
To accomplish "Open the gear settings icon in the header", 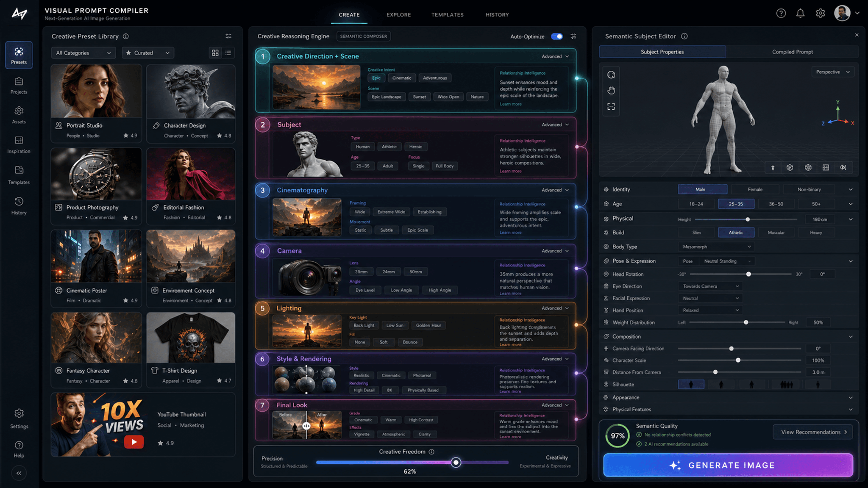I will click(x=820, y=14).
